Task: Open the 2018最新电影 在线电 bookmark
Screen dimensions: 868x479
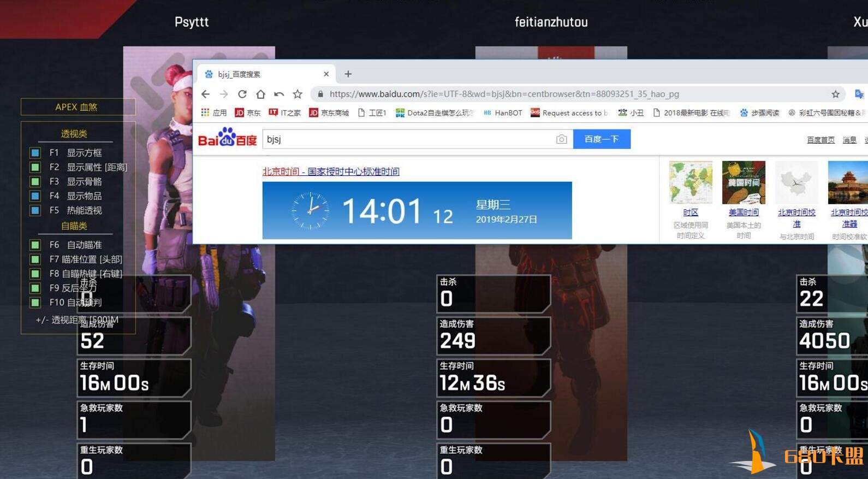Action: point(691,113)
